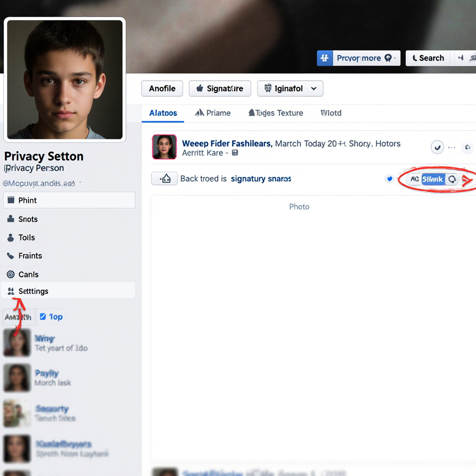The image size is (476, 476).
Task: Click the speaker icon beside Search
Action: pyautogui.click(x=461, y=58)
